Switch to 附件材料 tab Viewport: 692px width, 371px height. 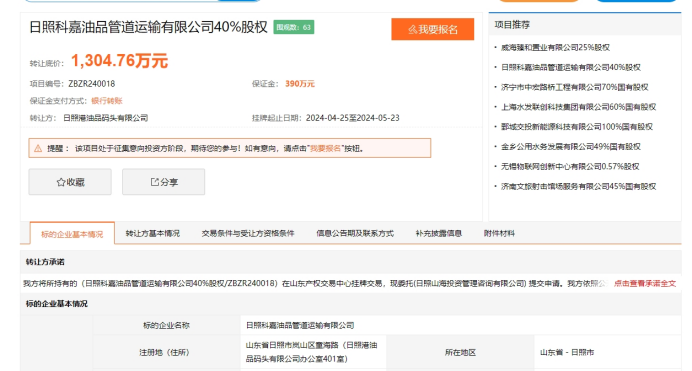[499, 233]
